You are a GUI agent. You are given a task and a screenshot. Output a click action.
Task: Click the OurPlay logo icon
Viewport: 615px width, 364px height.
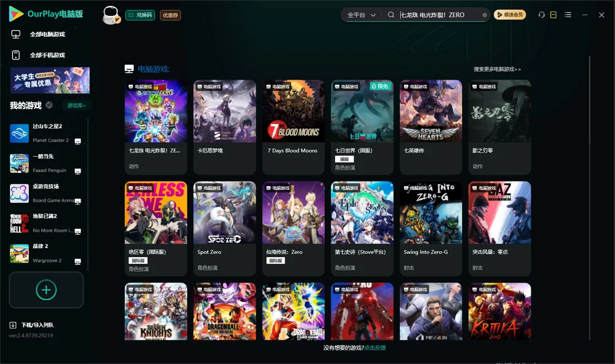tap(16, 14)
